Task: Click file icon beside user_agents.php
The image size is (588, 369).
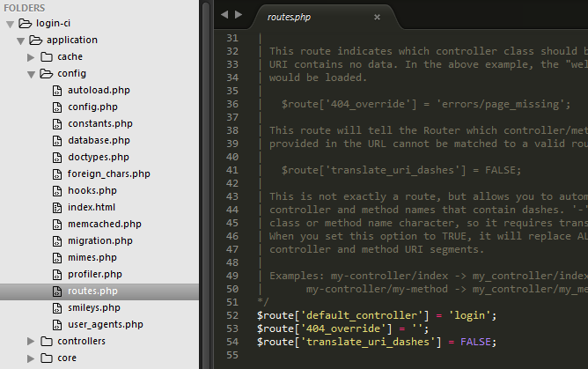Action: pos(57,325)
